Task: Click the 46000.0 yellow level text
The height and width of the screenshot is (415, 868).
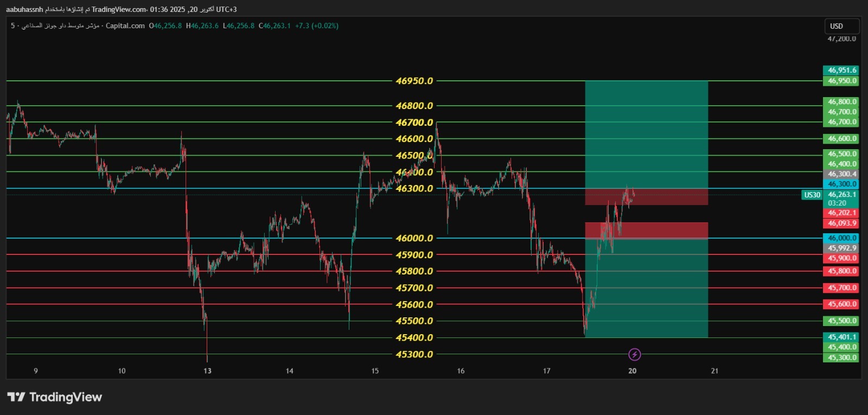Action: tap(414, 238)
